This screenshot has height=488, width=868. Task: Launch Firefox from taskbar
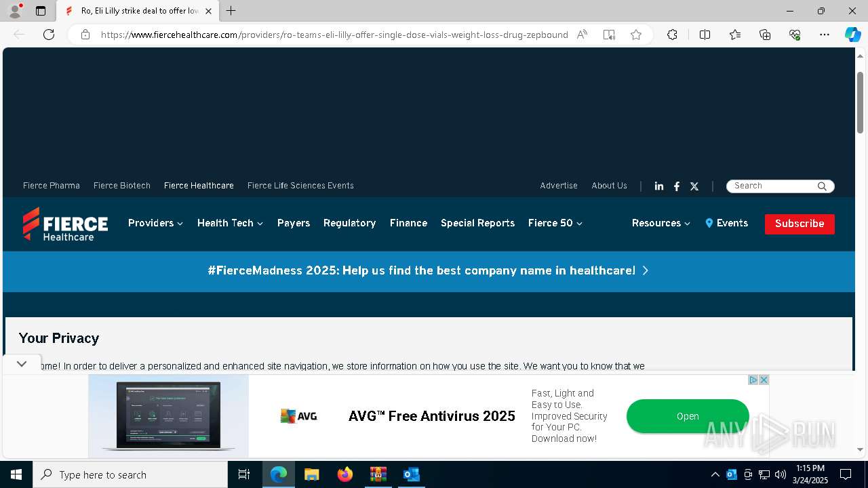point(345,474)
